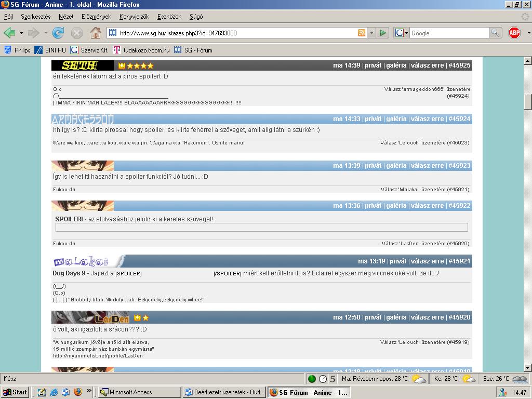Click 'válasz erre' on post #45925

427,65
